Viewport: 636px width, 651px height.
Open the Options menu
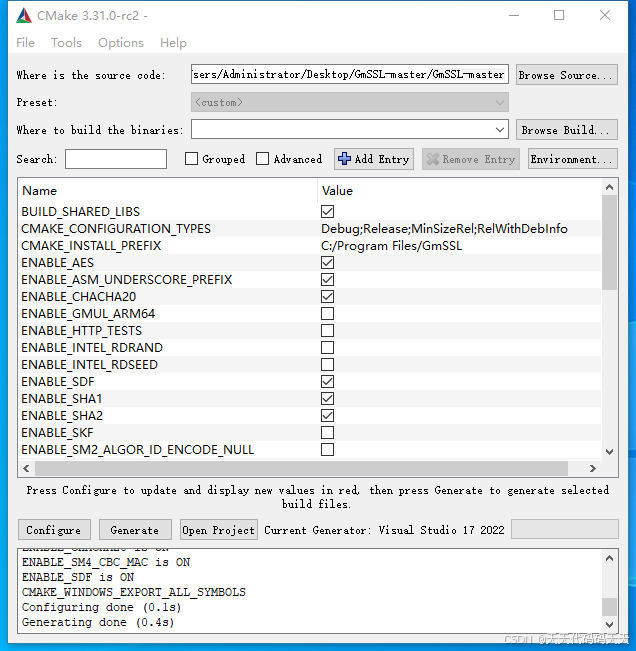point(121,42)
